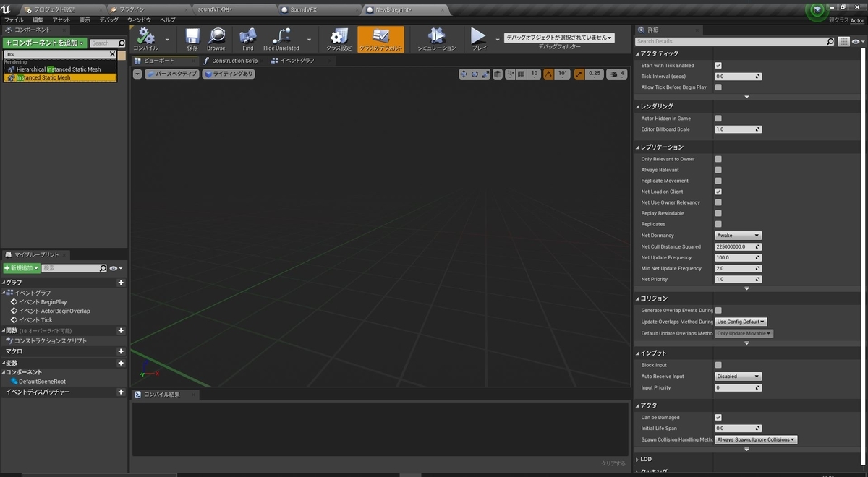Uncheck Can be Damaged checkbox
Screen dimensions: 868x477
pyautogui.click(x=718, y=418)
